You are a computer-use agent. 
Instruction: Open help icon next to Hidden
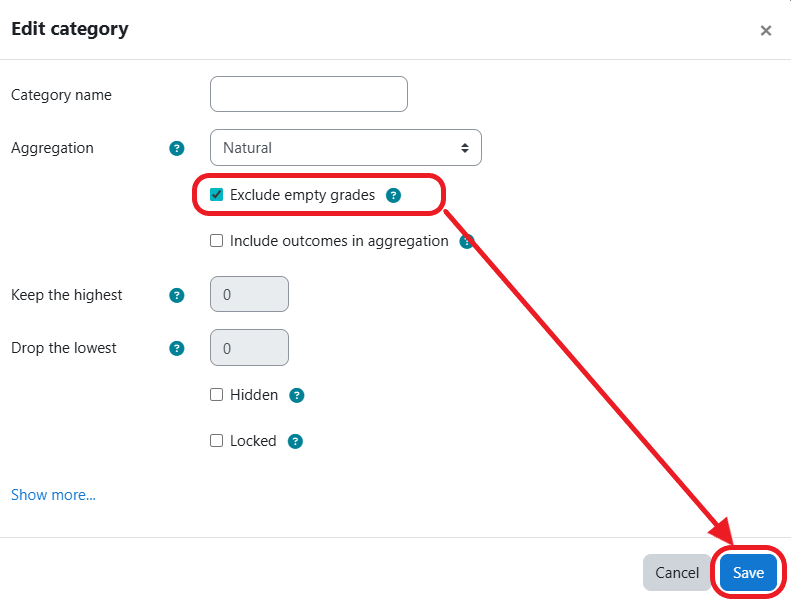pyautogui.click(x=296, y=395)
